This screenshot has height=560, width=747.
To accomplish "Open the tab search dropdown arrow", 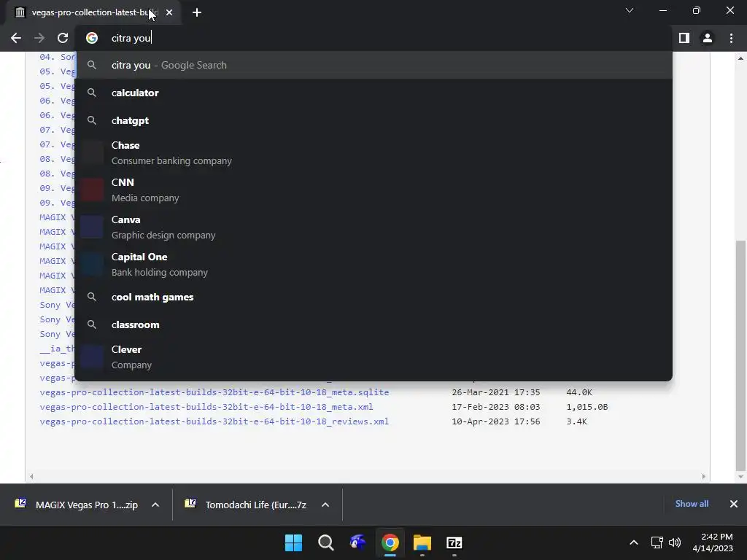I will coord(630,10).
